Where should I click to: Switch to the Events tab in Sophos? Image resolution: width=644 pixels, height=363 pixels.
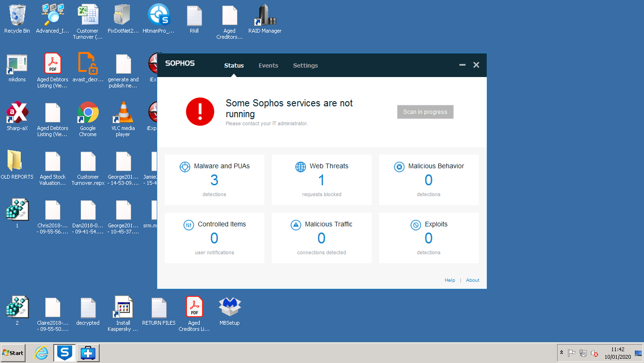tap(268, 66)
